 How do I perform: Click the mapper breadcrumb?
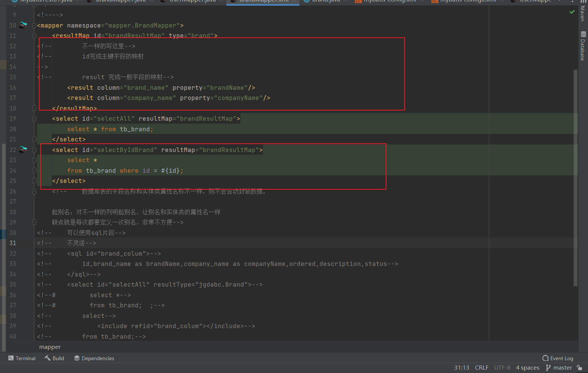tap(50, 347)
